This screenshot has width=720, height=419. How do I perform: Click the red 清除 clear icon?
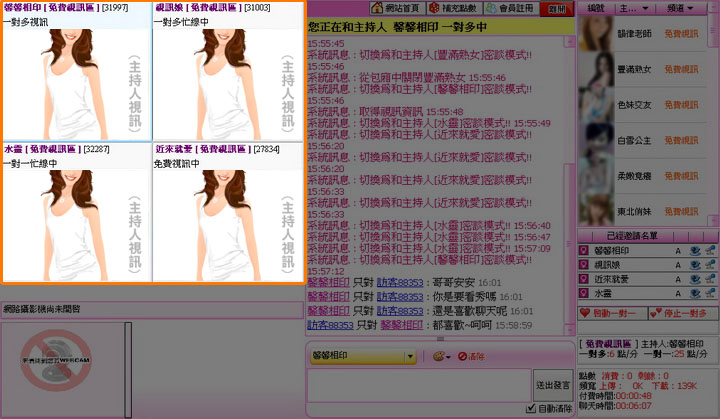tap(467, 356)
